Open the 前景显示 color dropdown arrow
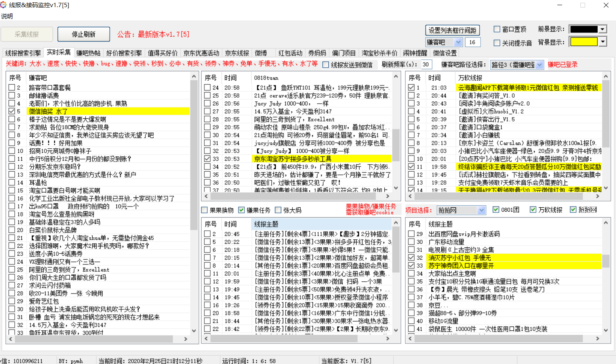The image size is (616, 364). 603,29
